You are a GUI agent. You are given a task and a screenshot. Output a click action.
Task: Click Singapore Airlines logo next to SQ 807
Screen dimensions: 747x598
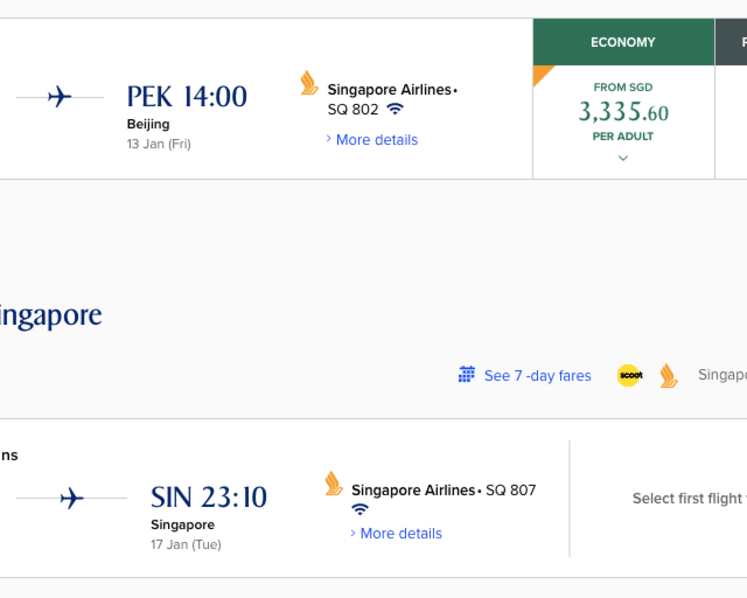pyautogui.click(x=333, y=483)
